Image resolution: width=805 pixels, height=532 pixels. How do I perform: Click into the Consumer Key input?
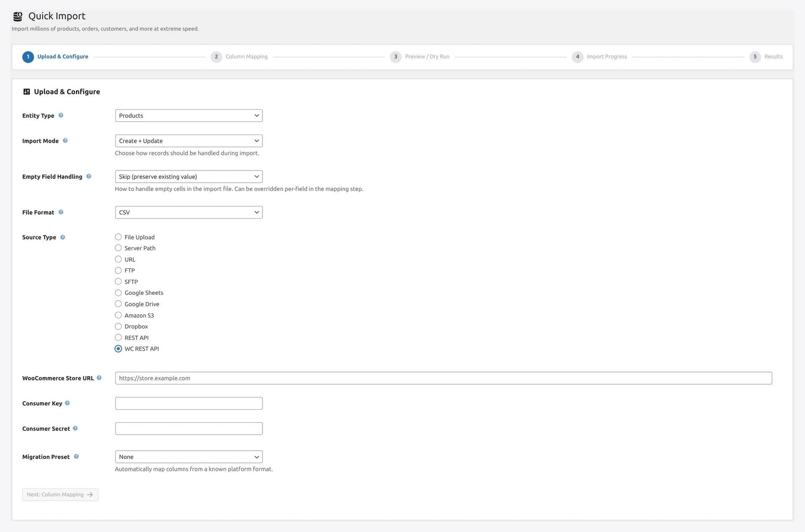pos(189,403)
